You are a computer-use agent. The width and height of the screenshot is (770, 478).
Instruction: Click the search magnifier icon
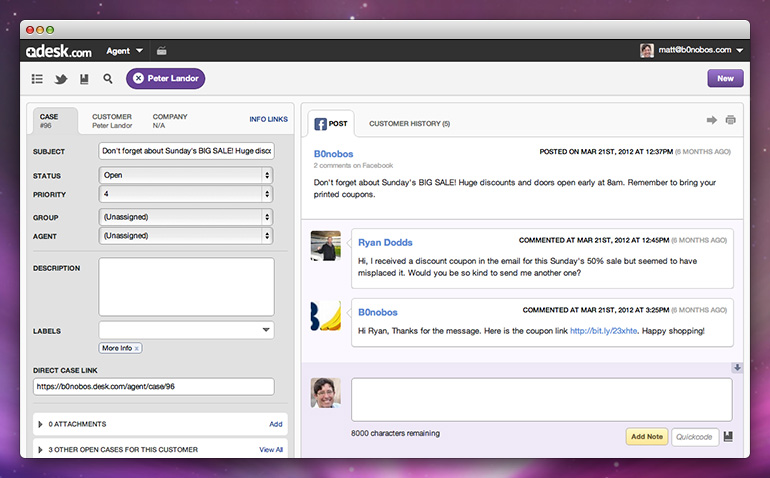[x=108, y=79]
